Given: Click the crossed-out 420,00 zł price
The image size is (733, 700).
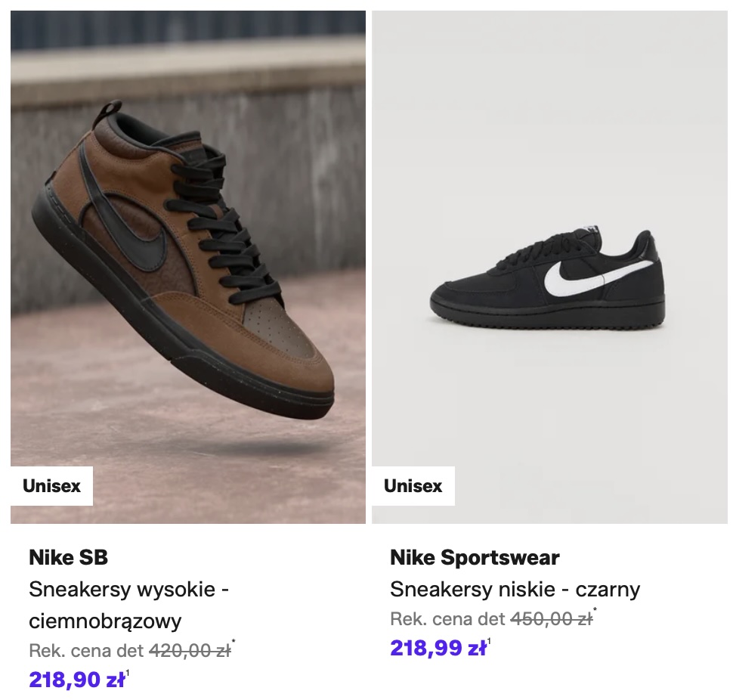Looking at the screenshot, I should (190, 650).
